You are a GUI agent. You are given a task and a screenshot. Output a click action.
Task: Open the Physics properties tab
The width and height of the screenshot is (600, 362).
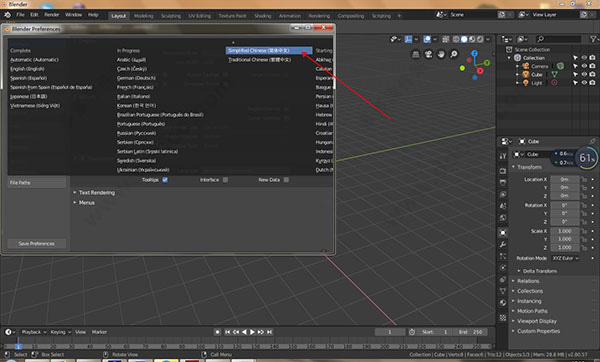tap(503, 267)
